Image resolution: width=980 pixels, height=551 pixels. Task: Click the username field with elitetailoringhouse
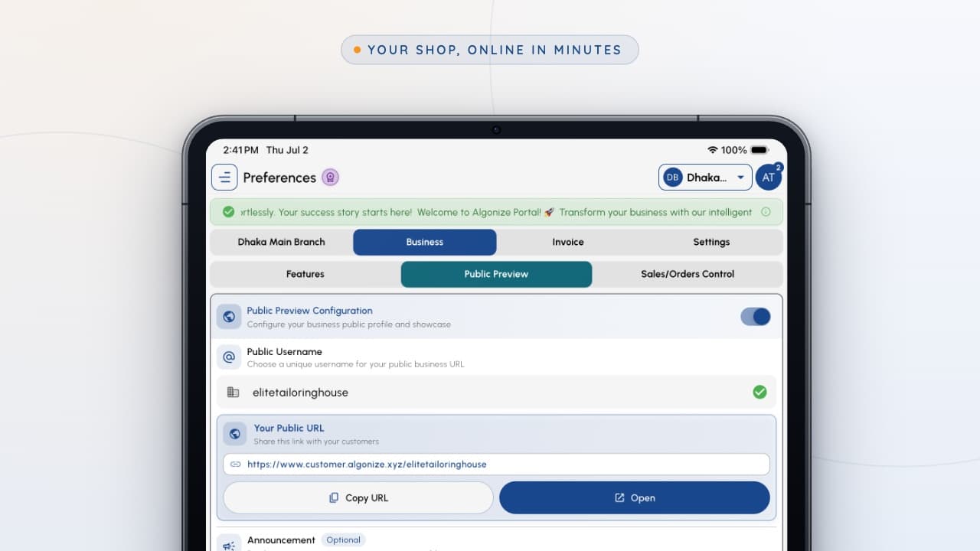tap(496, 392)
